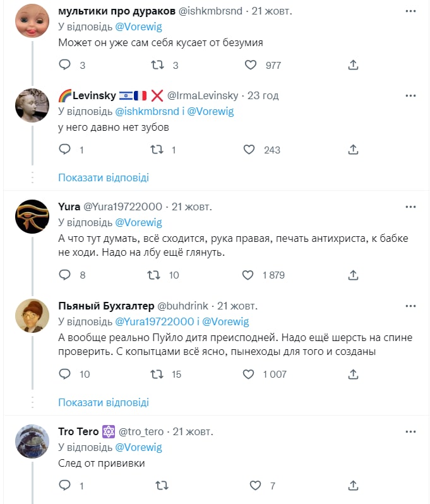Open Пьяный Бухгалтер profile avatar
430x504 pixels.
[32, 315]
